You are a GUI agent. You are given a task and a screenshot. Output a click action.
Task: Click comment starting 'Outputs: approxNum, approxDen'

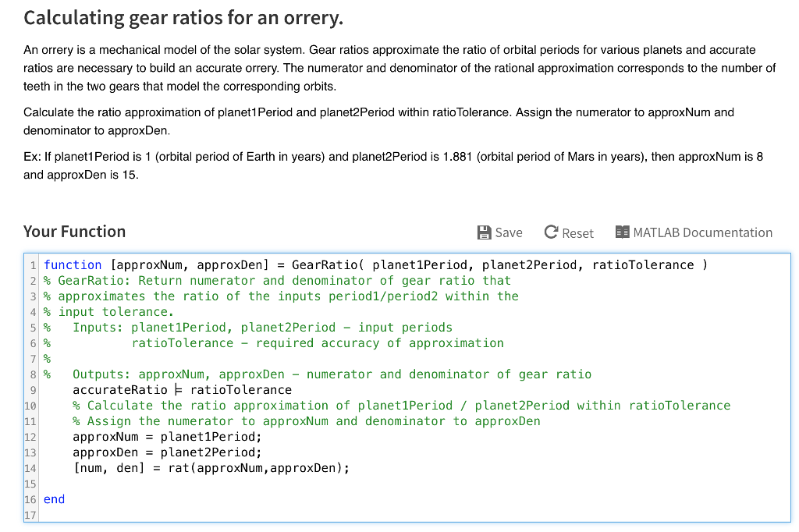coord(332,374)
